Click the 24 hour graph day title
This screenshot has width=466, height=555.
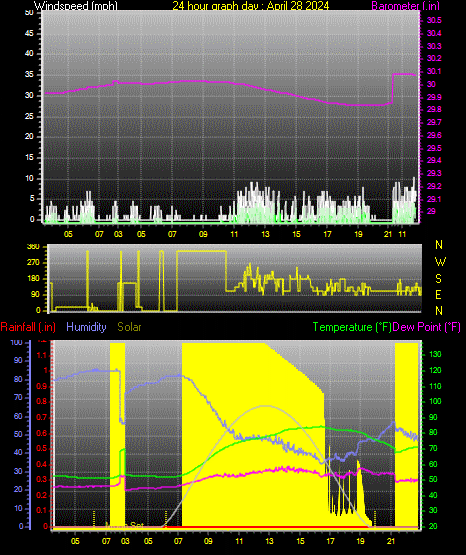(x=251, y=5)
